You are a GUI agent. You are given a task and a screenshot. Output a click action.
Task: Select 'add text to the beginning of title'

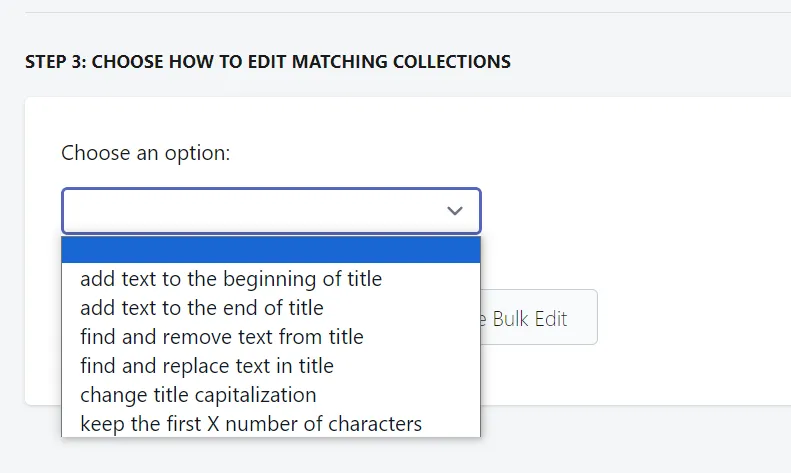click(271, 279)
